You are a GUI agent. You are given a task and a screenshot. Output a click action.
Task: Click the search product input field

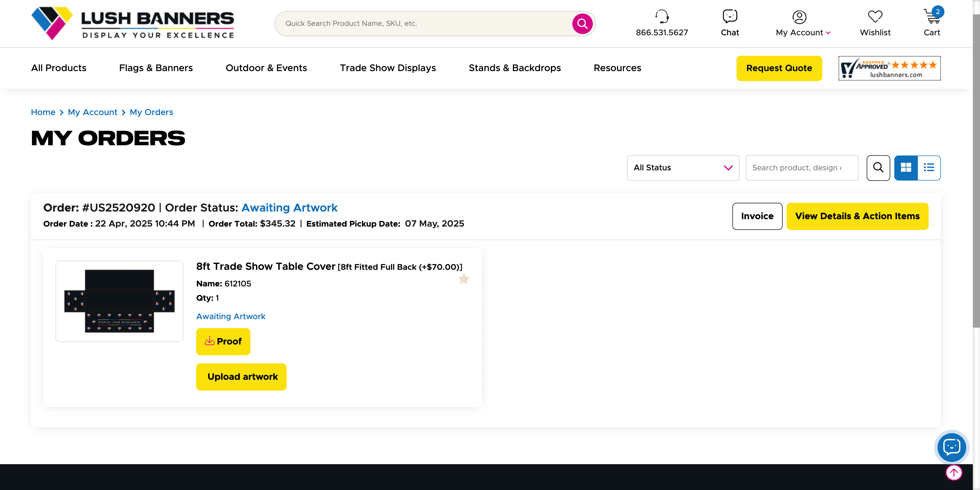point(801,168)
